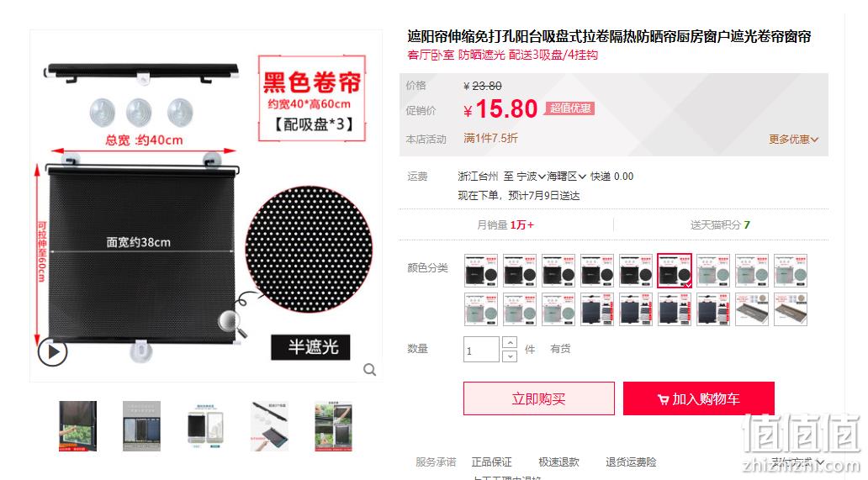Click the 退货运费险 service link
Image resolution: width=868 pixels, height=480 pixels.
pyautogui.click(x=631, y=462)
